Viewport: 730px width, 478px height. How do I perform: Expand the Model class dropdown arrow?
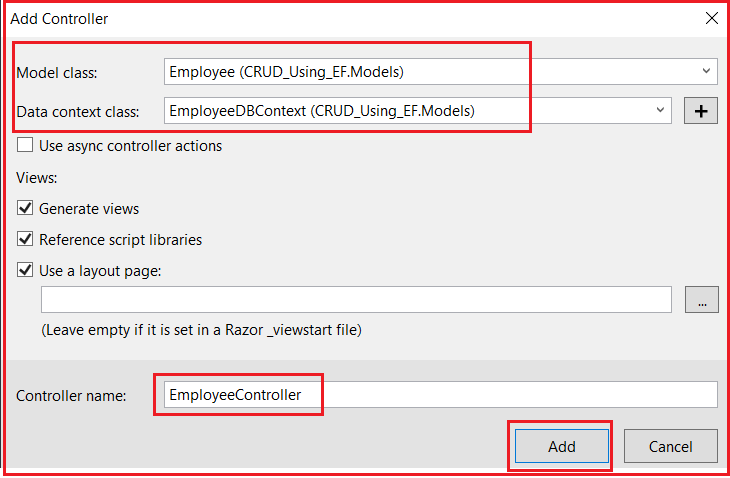pos(706,71)
